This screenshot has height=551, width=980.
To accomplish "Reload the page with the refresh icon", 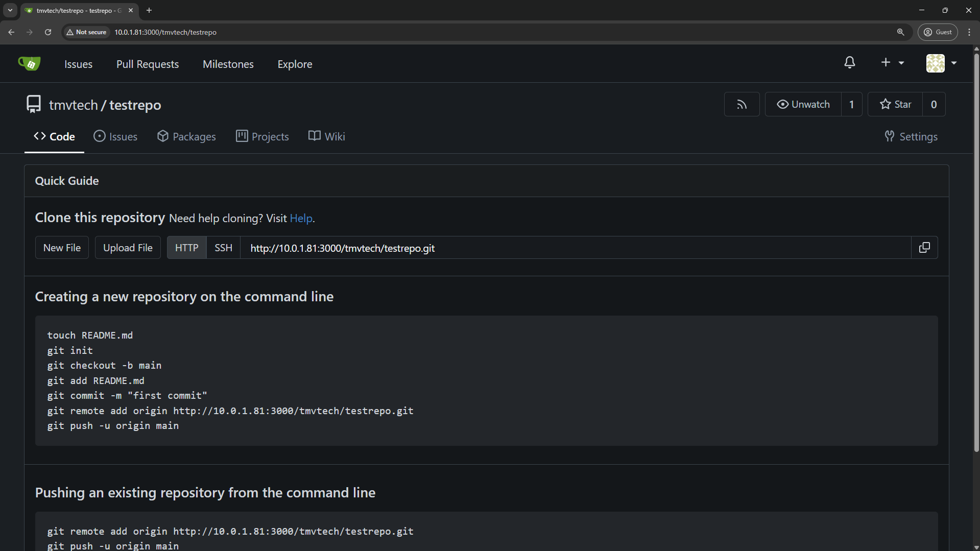I will point(48,32).
